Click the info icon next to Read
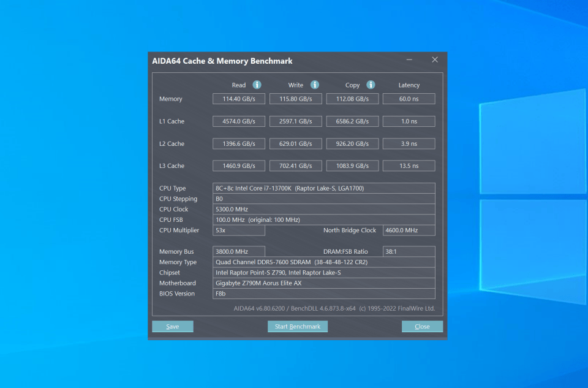This screenshot has width=588, height=388. tap(257, 85)
